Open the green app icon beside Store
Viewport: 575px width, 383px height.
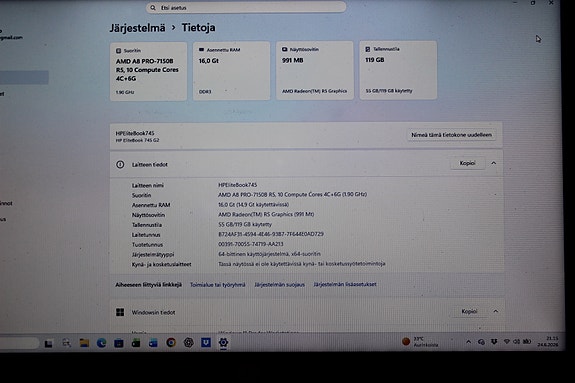[x=136, y=343]
